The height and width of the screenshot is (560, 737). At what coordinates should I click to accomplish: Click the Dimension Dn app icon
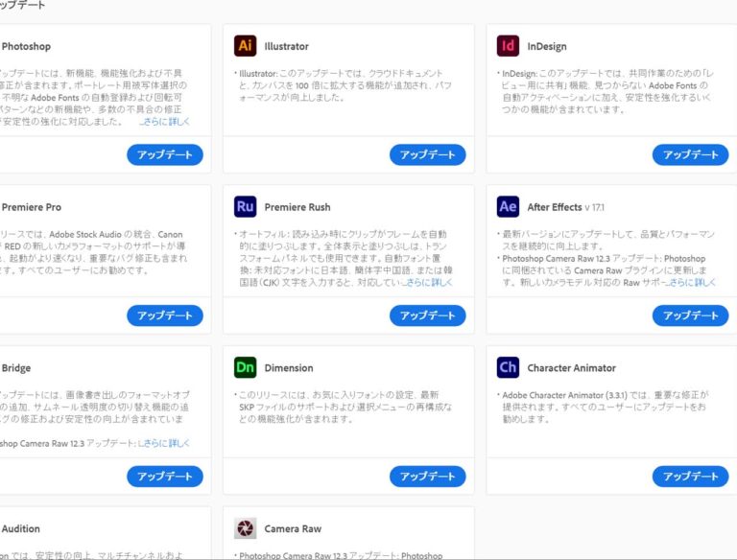click(246, 367)
